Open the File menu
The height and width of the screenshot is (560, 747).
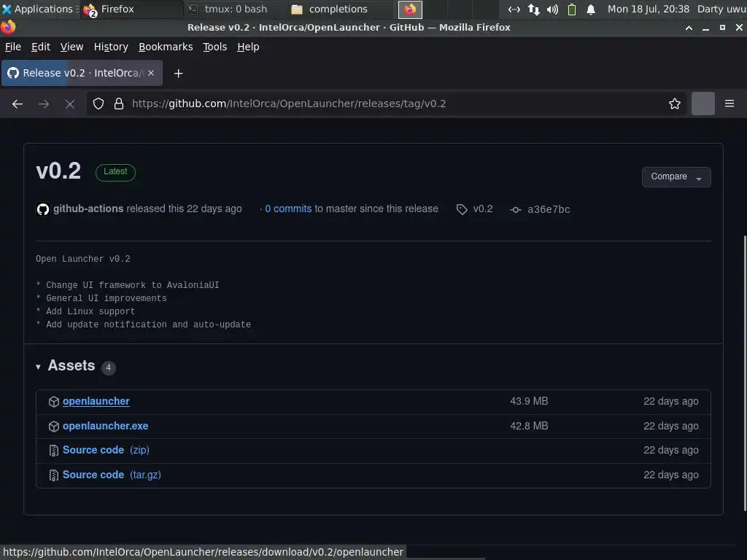[13, 47]
